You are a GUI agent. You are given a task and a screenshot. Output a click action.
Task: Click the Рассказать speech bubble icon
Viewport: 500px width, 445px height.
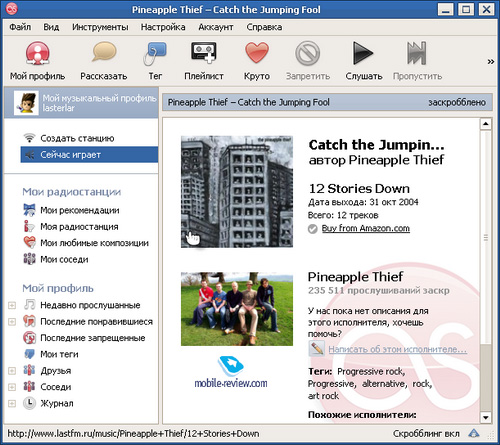pos(104,53)
